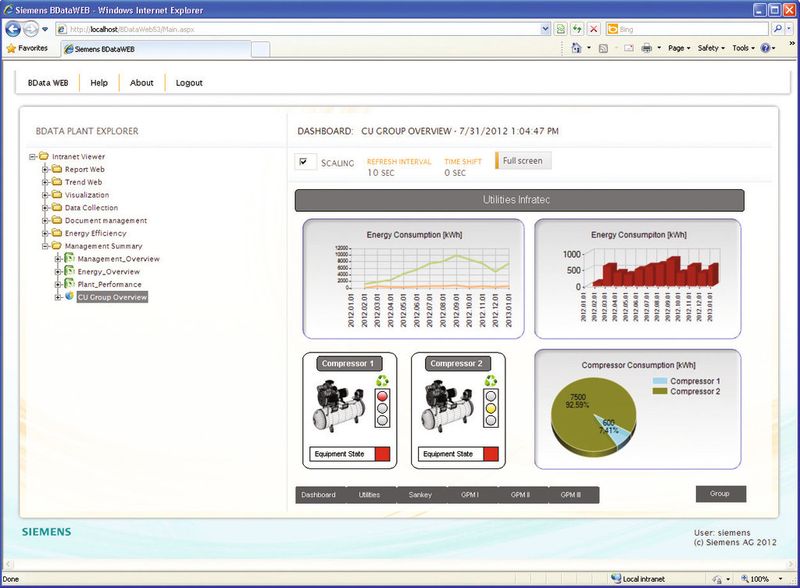800x588 pixels.
Task: Click the Print icon
Action: 646,48
